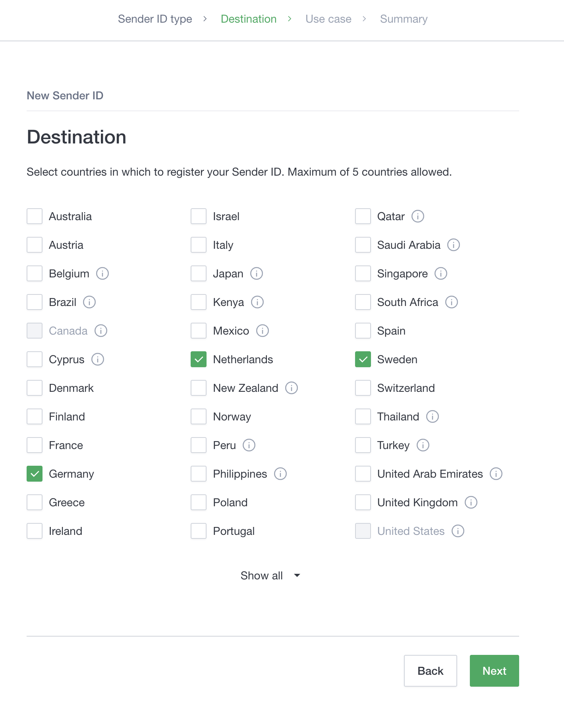Go to the Sender ID type step
This screenshot has height=728, width=564.
(x=155, y=19)
